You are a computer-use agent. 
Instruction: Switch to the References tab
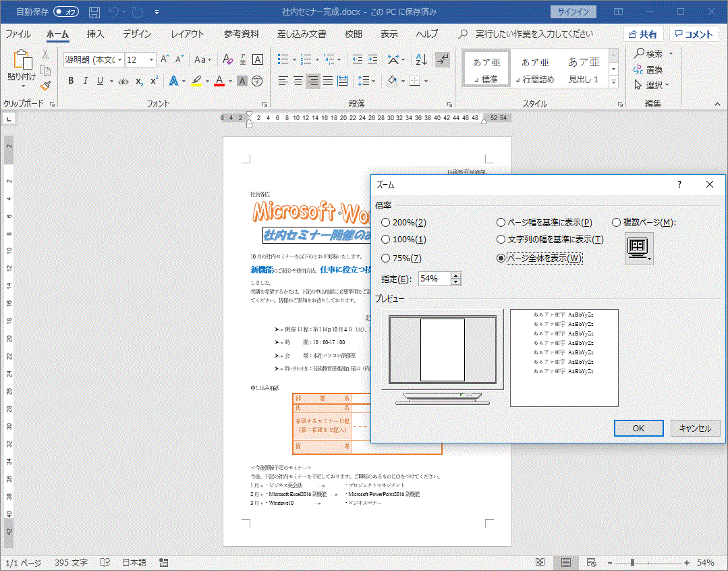pos(242,34)
